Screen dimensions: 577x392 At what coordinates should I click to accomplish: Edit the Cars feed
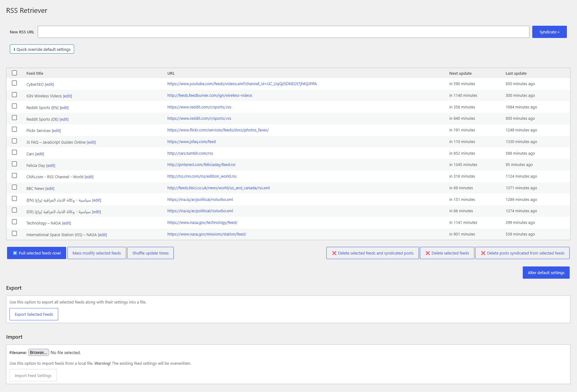40,154
